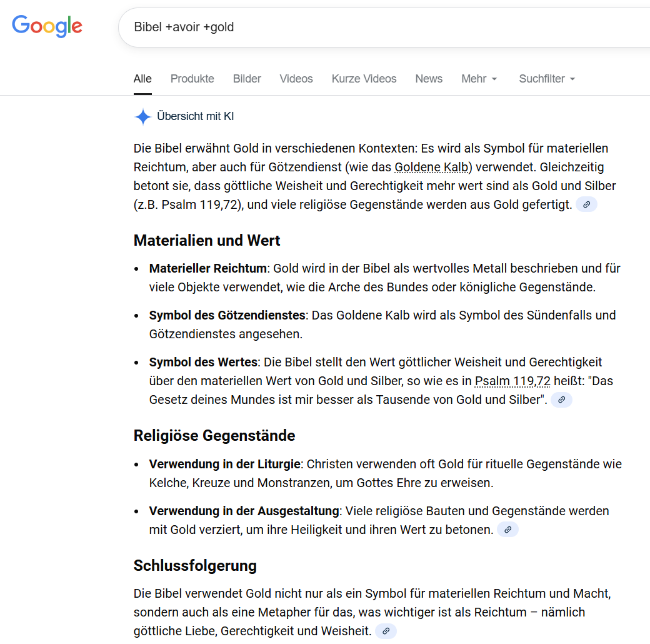
Task: Select the Alle results tab
Action: coord(142,79)
